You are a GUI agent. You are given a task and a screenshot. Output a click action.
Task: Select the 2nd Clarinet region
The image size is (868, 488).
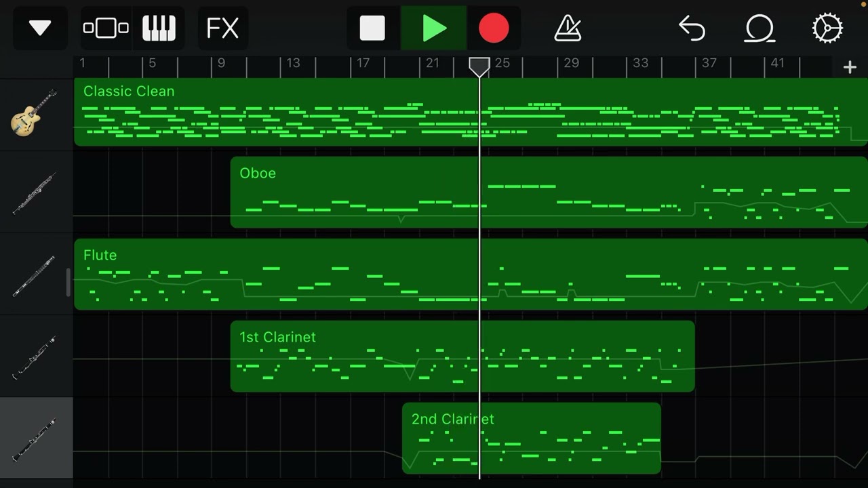click(531, 439)
